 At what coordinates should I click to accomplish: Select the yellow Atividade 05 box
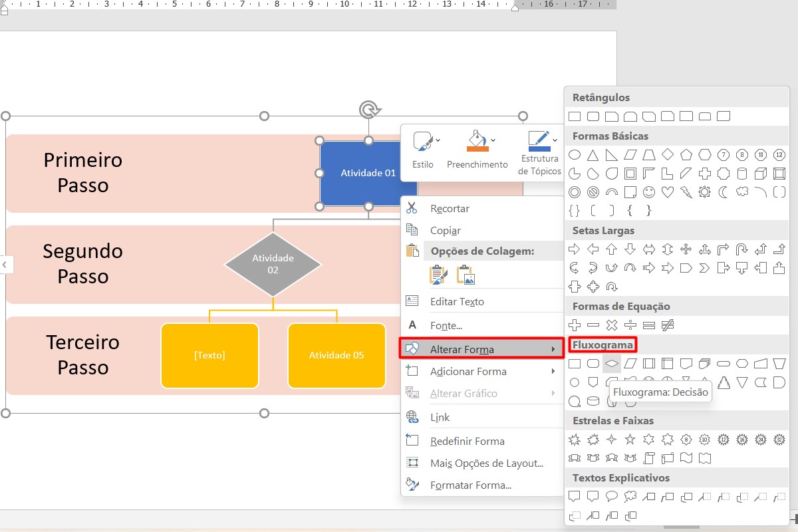pos(336,355)
